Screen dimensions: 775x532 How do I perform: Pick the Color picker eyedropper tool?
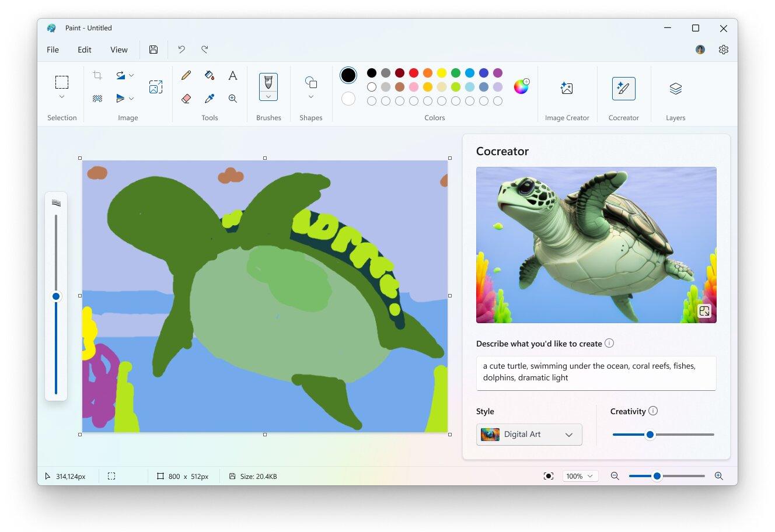pyautogui.click(x=210, y=99)
